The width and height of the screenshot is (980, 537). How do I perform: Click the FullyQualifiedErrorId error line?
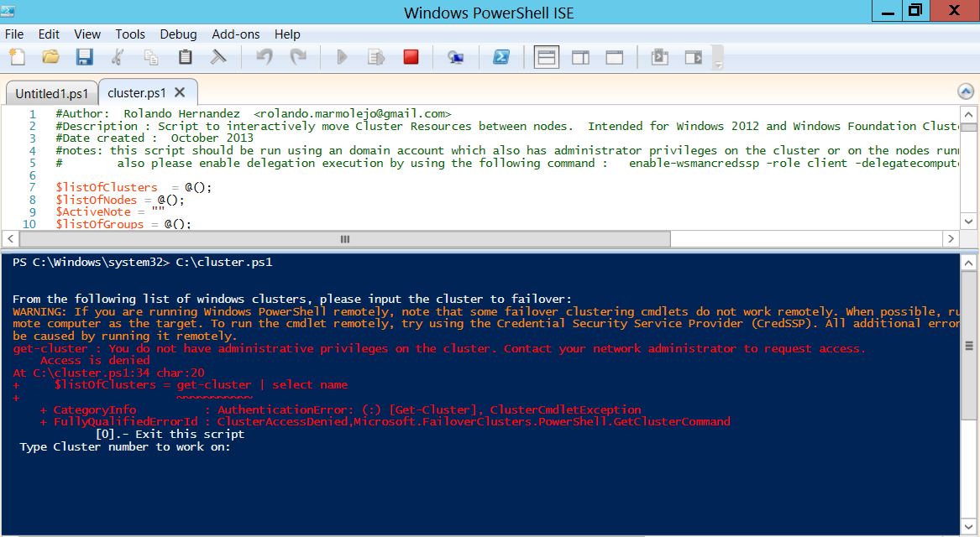(x=385, y=421)
